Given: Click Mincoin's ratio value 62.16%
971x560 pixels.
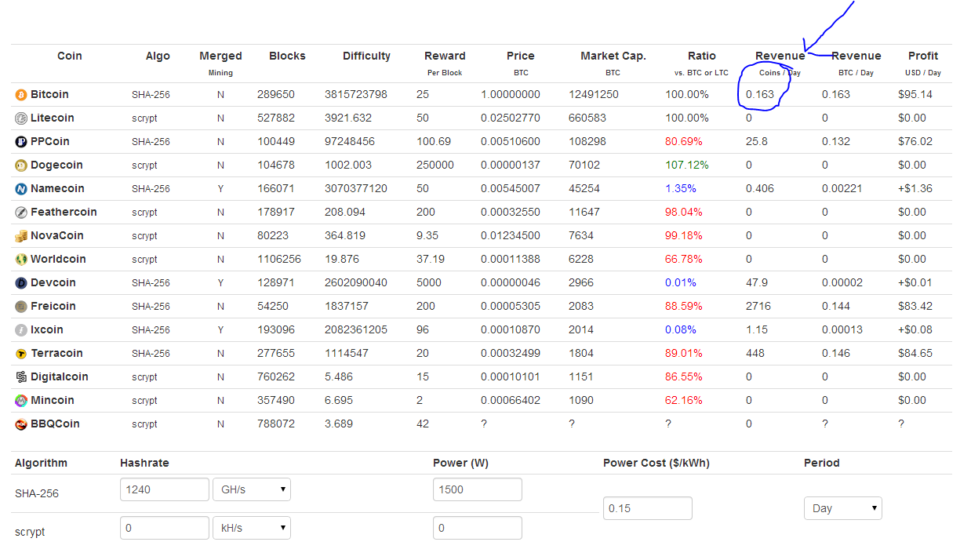Looking at the screenshot, I should tap(684, 400).
